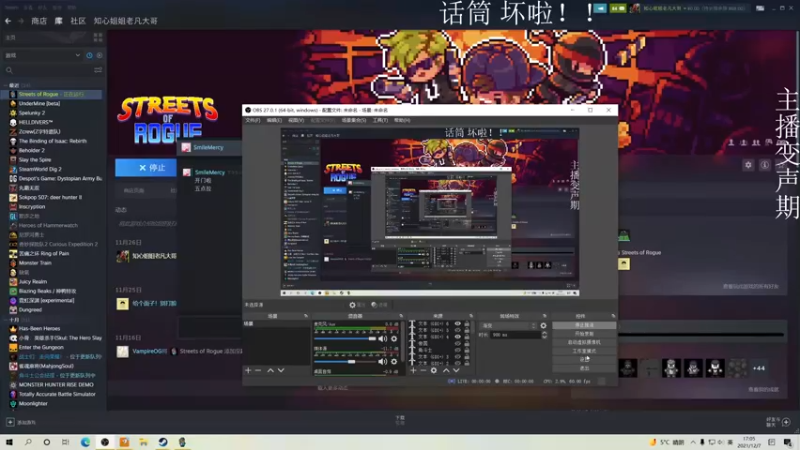Viewport: 800px width, 450px height.
Task: Select Streets of Rogue in library list
Action: coord(52,94)
